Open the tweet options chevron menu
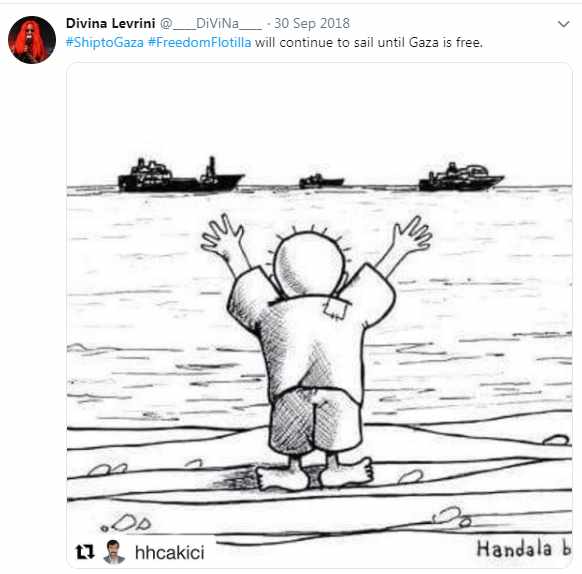This screenshot has height=574, width=582. pos(563,24)
